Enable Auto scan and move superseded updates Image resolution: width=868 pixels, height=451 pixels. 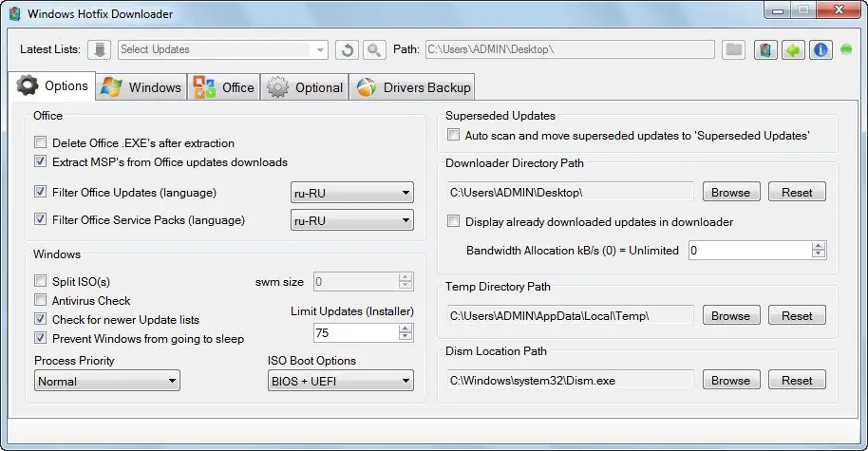(453, 135)
